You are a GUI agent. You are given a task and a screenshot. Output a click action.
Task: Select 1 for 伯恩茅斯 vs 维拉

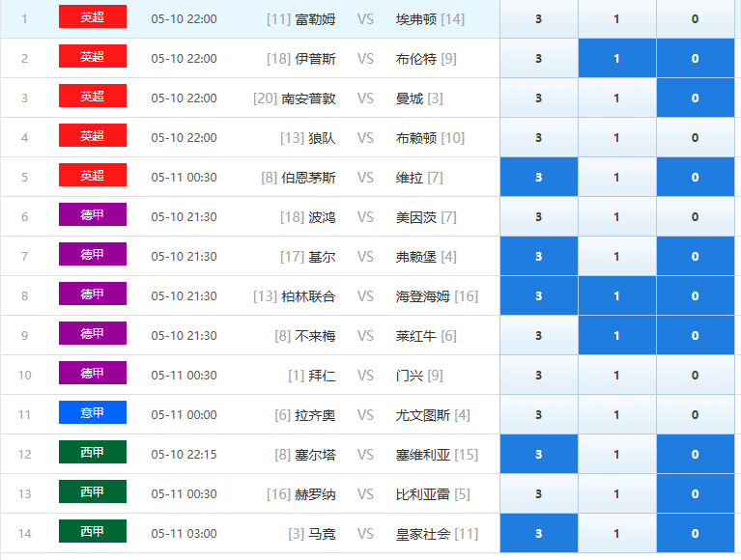[x=616, y=177]
